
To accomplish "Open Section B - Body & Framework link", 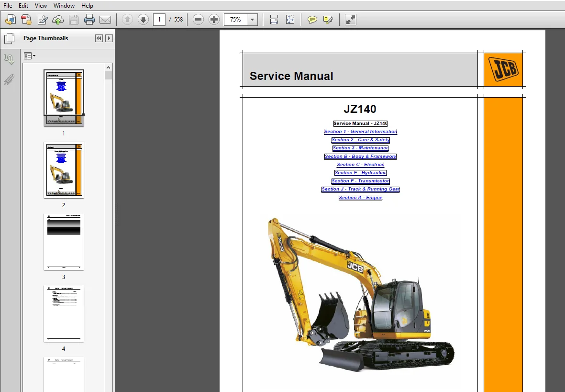I will pos(360,157).
